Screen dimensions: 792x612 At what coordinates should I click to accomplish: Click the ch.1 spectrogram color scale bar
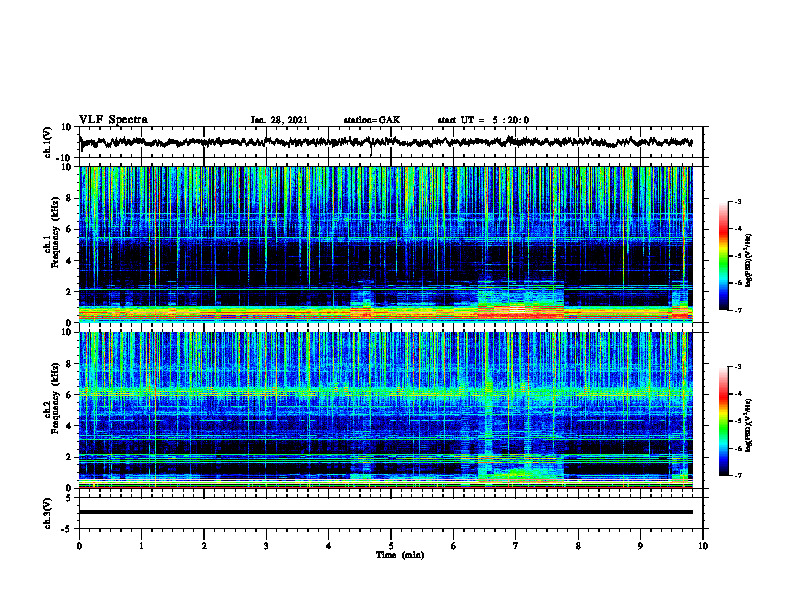[724, 256]
